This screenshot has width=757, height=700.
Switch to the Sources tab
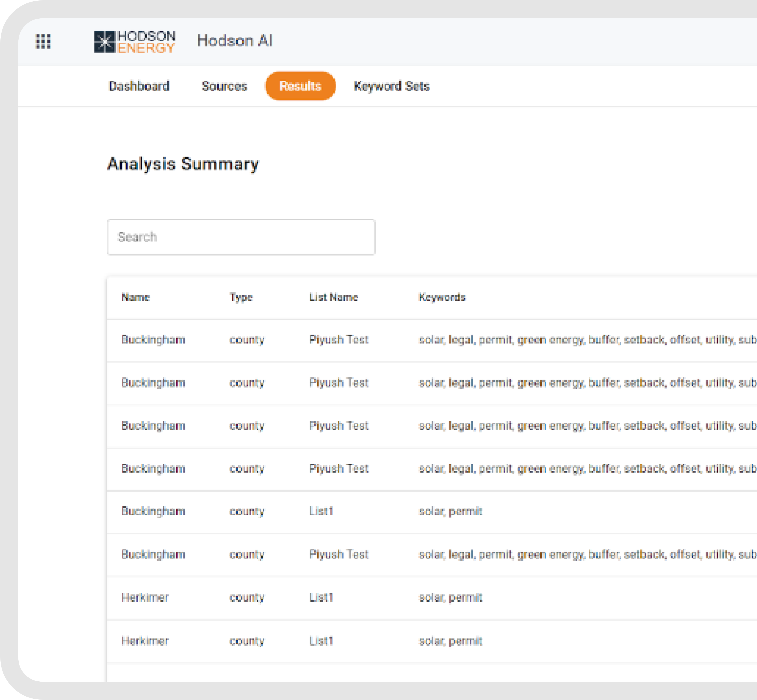(x=224, y=86)
